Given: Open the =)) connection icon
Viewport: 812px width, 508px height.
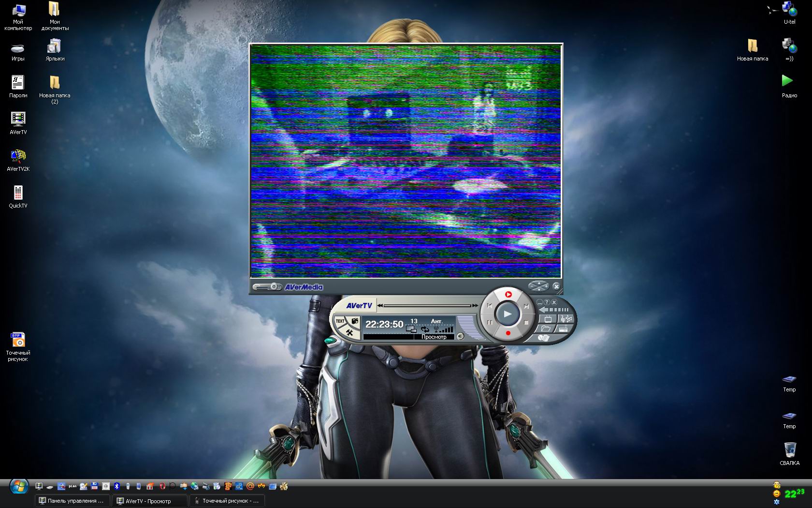Looking at the screenshot, I should (789, 49).
